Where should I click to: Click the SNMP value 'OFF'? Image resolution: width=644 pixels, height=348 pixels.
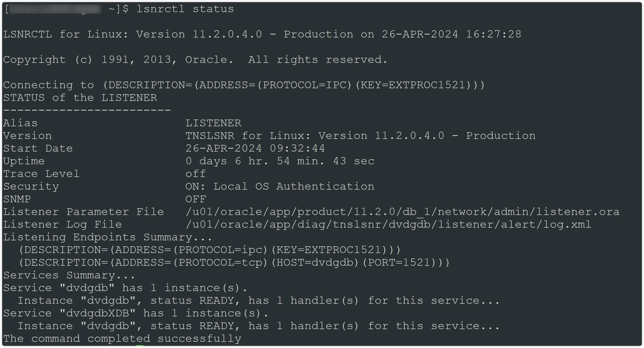click(x=196, y=199)
